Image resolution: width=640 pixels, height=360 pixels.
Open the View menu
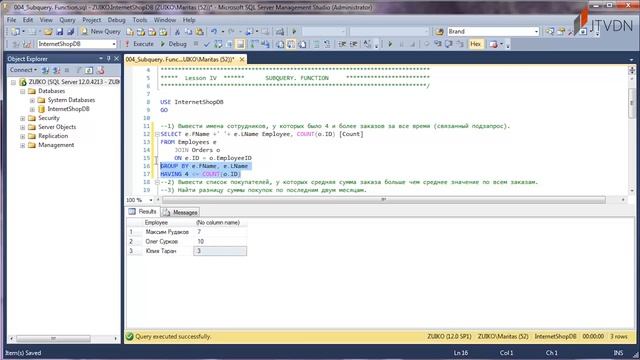pos(46,20)
